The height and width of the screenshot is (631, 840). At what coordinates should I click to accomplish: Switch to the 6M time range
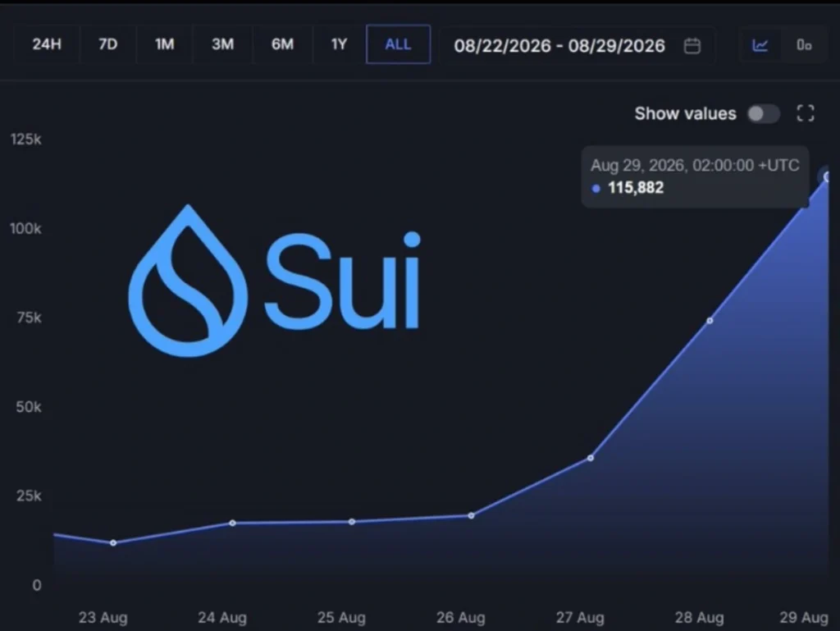[282, 44]
